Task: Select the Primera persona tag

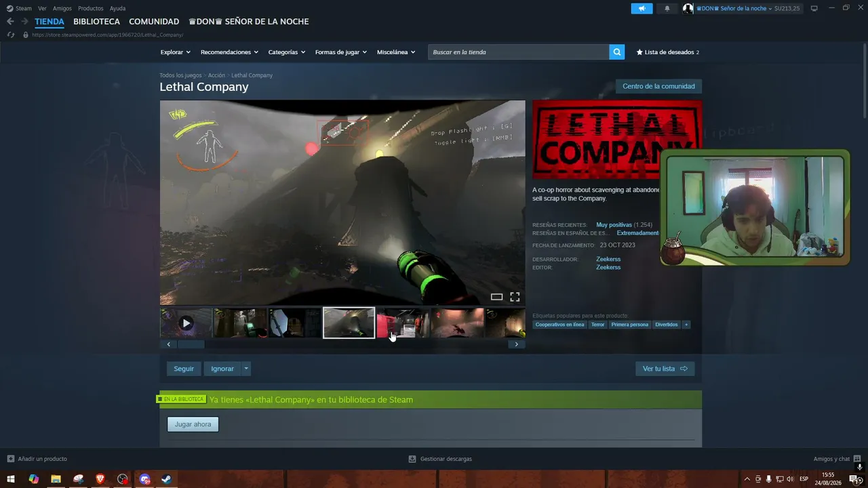Action: coord(630,325)
